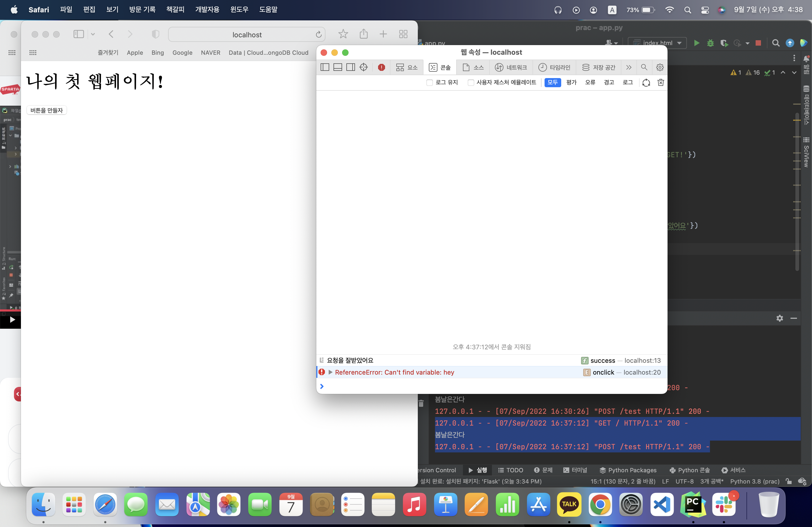Click the Safari localhost address field
This screenshot has height=527, width=812.
247,34
